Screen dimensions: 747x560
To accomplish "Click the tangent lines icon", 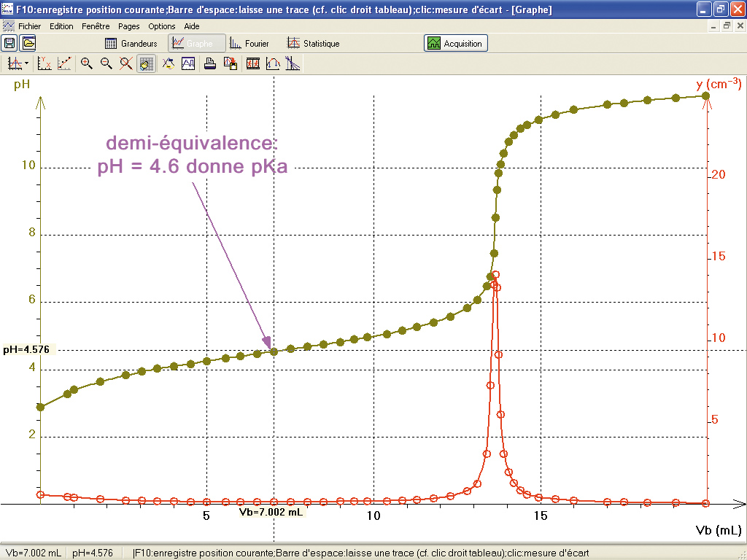I will click(293, 63).
